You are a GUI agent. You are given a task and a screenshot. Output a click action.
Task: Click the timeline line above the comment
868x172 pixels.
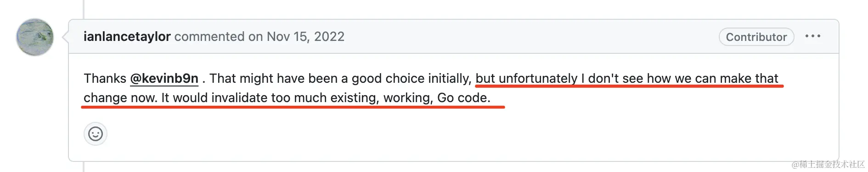coord(84,9)
